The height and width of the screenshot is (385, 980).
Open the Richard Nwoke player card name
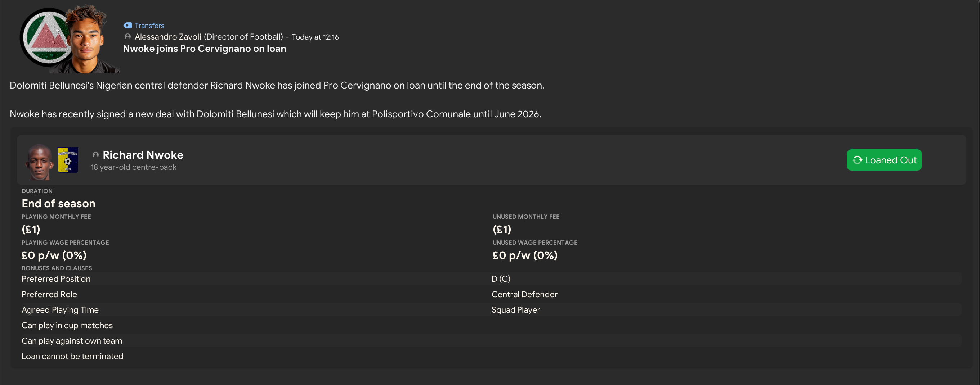pyautogui.click(x=143, y=155)
